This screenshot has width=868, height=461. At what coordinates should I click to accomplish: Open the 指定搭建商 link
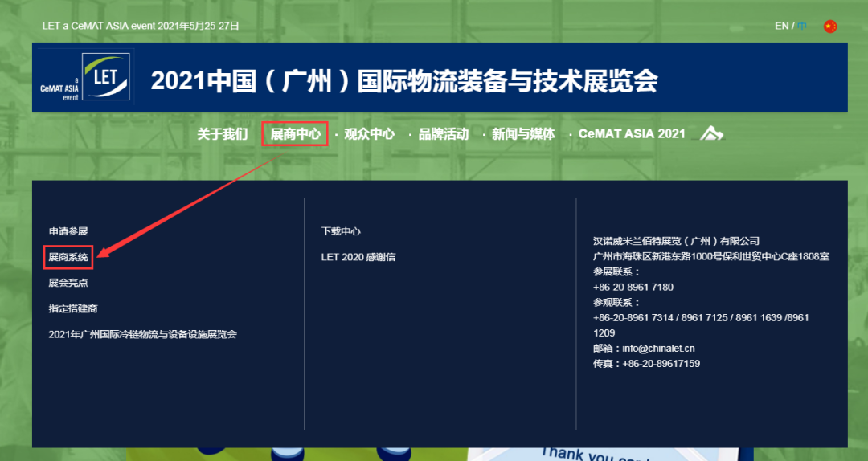tap(73, 308)
